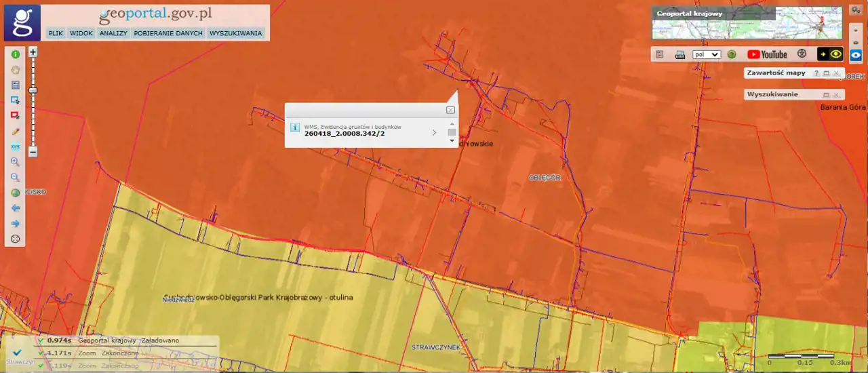
Task: Go to previous map view arrow
Action: 15,208
